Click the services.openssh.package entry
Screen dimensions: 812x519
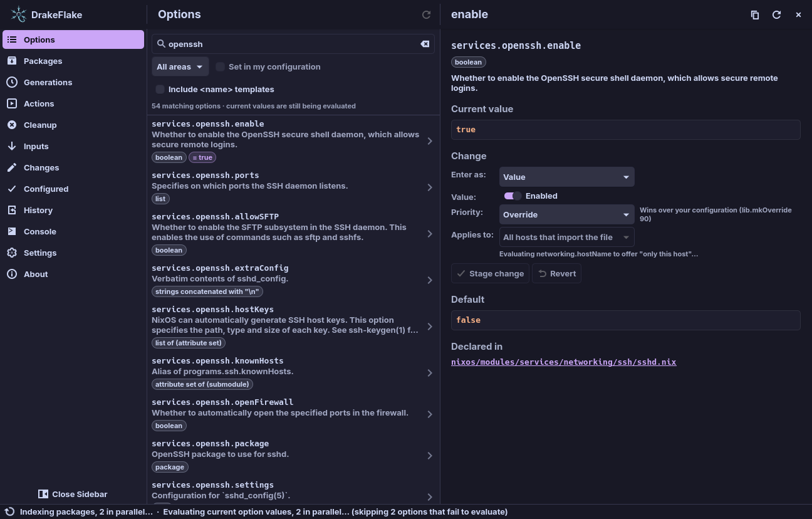coord(294,455)
